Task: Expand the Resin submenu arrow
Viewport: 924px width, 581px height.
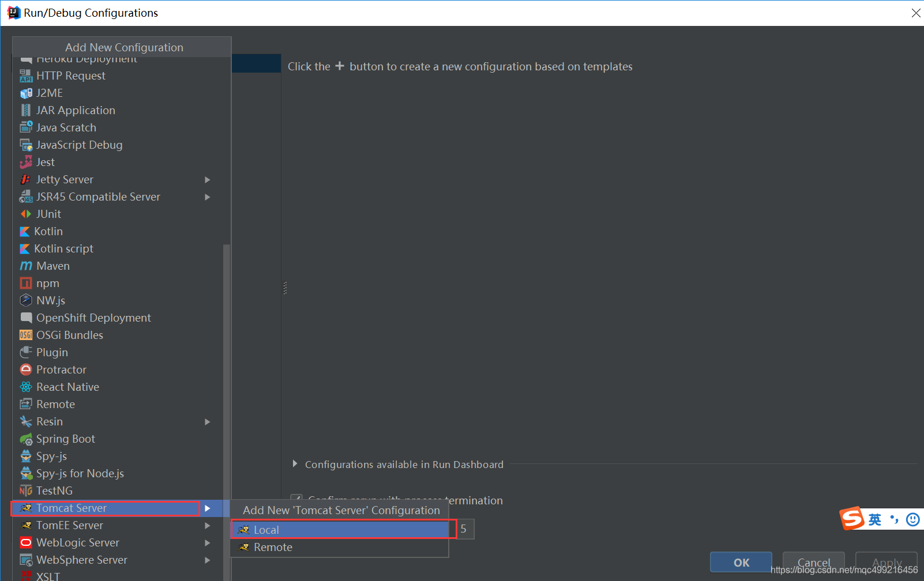Action: (208, 421)
